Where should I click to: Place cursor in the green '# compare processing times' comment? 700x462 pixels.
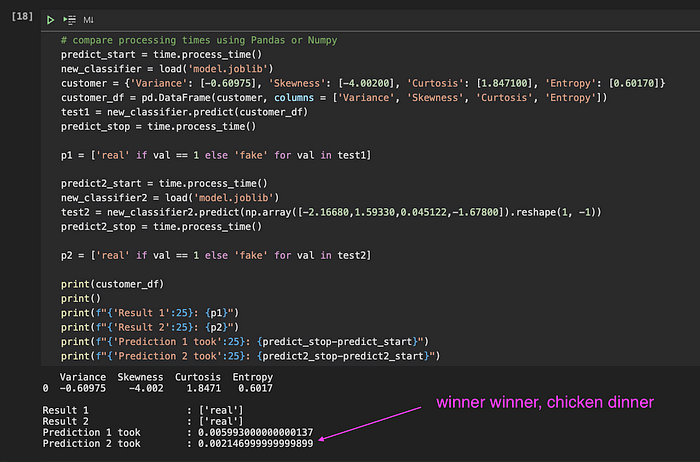(x=199, y=40)
